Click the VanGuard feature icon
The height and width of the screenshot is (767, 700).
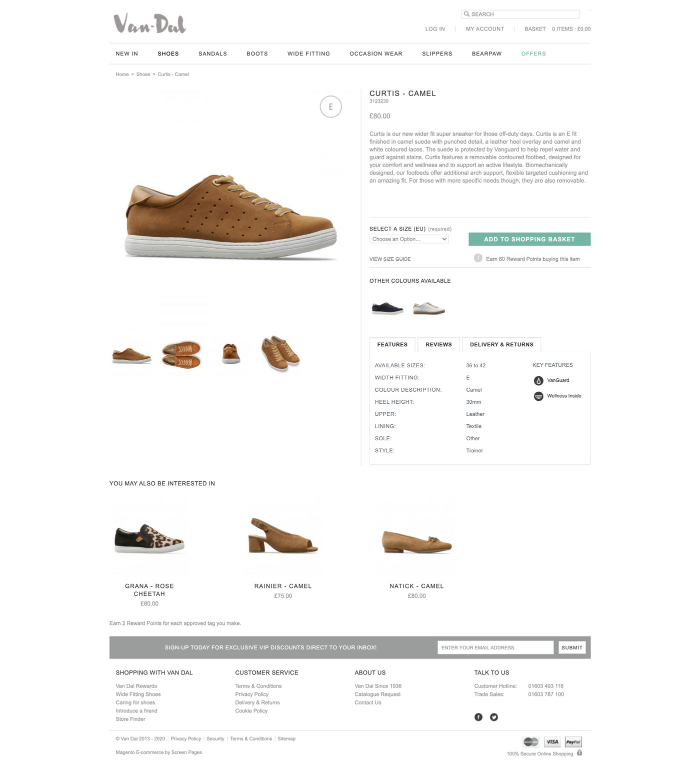coord(538,381)
